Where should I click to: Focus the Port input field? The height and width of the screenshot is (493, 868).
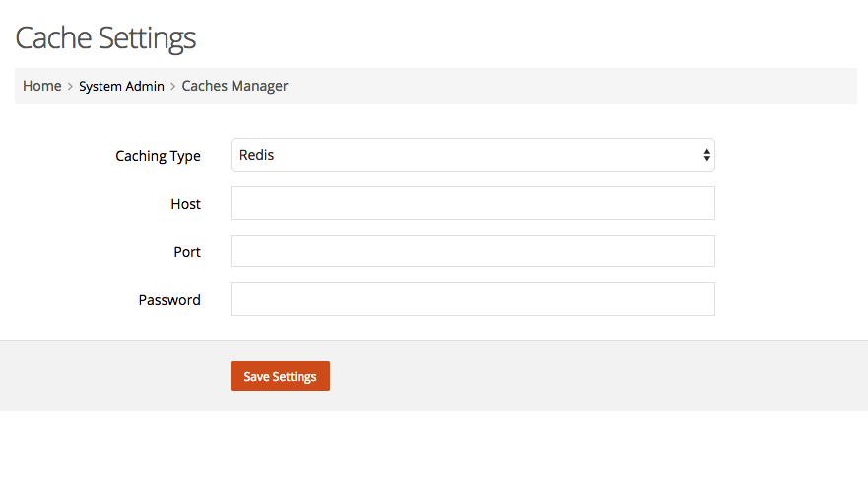pos(473,250)
